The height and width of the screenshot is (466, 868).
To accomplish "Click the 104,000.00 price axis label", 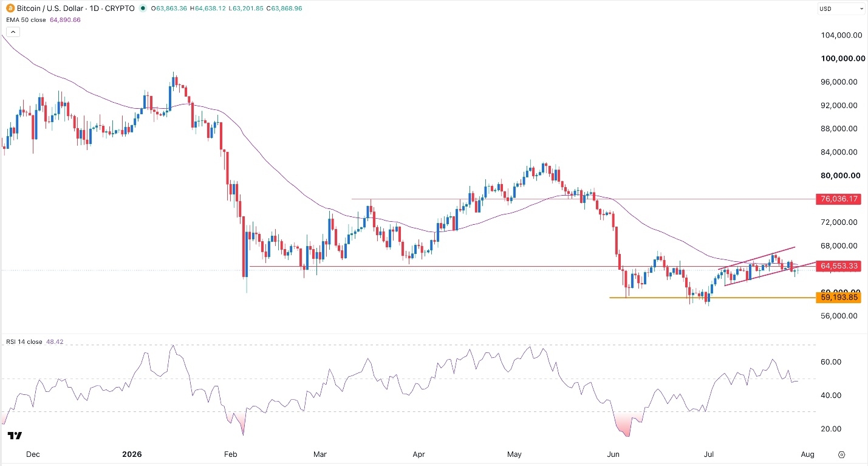I will click(x=841, y=35).
